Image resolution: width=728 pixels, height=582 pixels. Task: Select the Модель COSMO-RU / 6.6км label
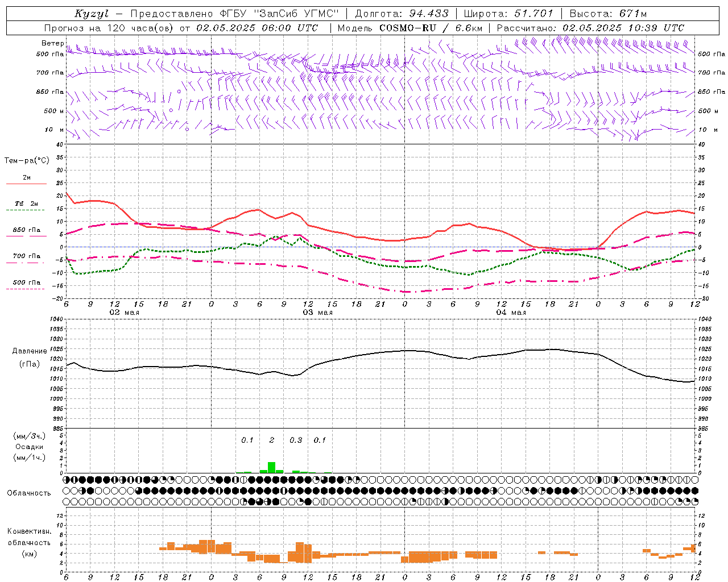pos(409,28)
